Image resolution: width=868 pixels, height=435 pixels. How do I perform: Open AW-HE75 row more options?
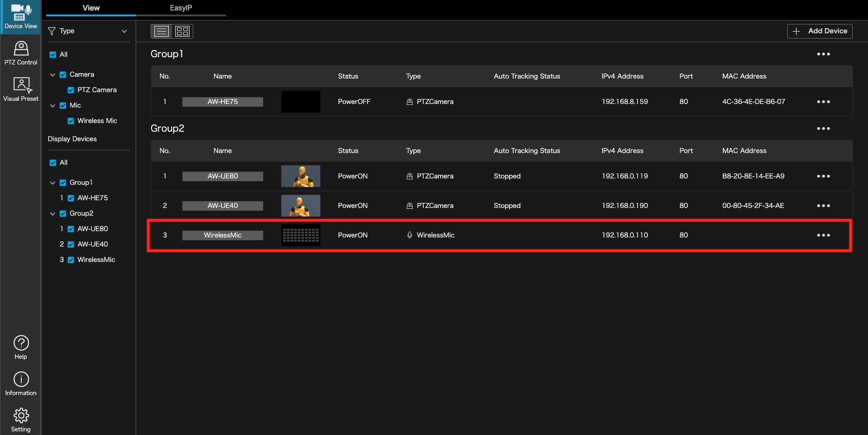(823, 102)
